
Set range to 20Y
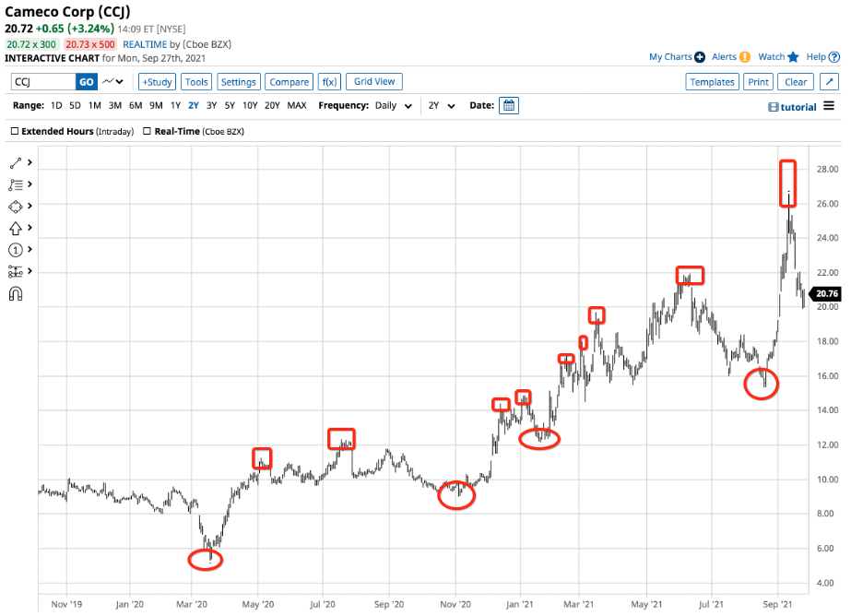pos(272,105)
